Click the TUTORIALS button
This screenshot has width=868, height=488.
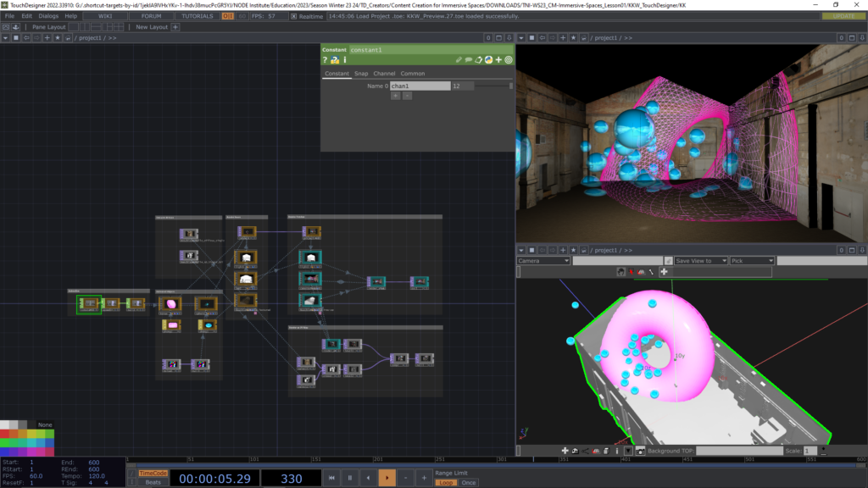(x=198, y=16)
